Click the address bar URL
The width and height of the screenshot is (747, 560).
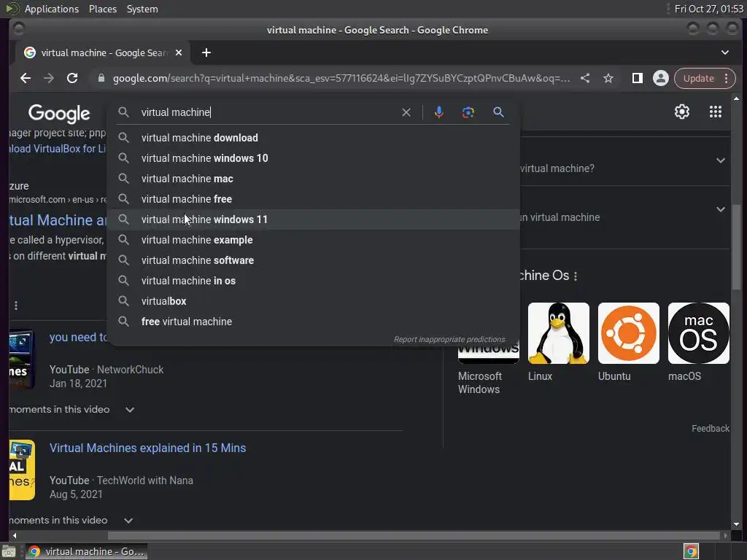[341, 78]
